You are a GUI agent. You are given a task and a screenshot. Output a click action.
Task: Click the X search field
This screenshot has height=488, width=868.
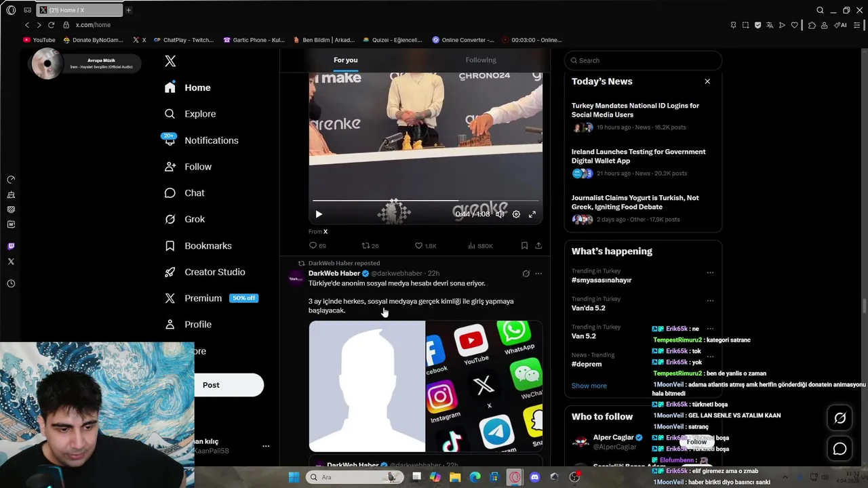pos(643,60)
